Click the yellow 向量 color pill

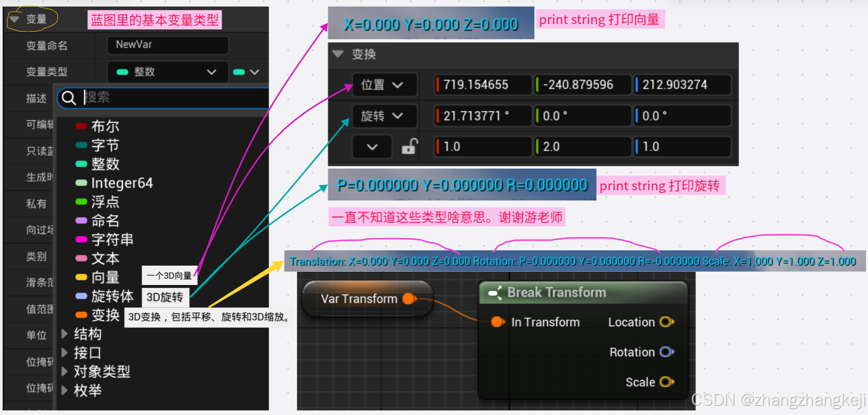[81, 277]
